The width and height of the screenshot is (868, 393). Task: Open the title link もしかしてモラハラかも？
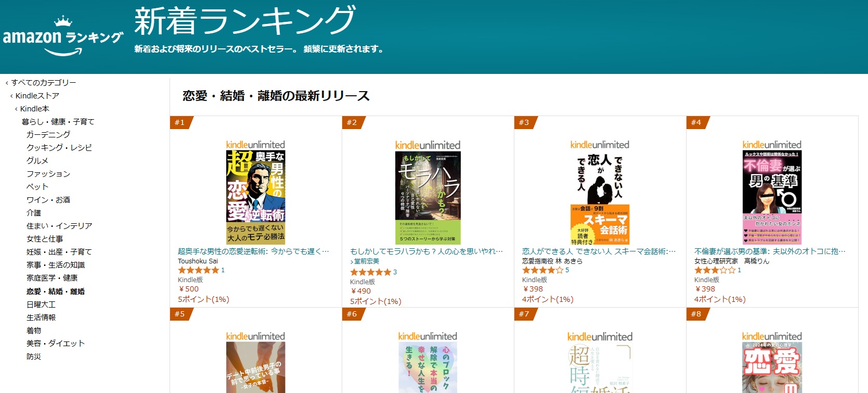click(x=426, y=251)
